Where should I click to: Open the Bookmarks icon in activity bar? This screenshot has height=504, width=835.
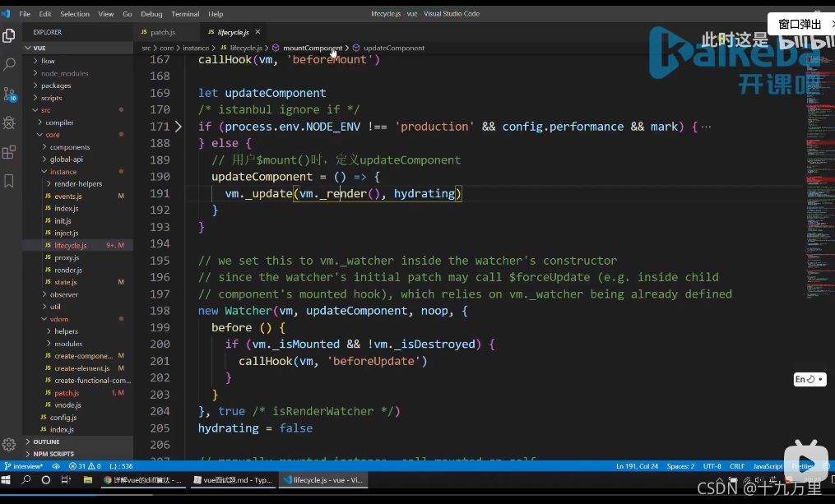pos(9,181)
